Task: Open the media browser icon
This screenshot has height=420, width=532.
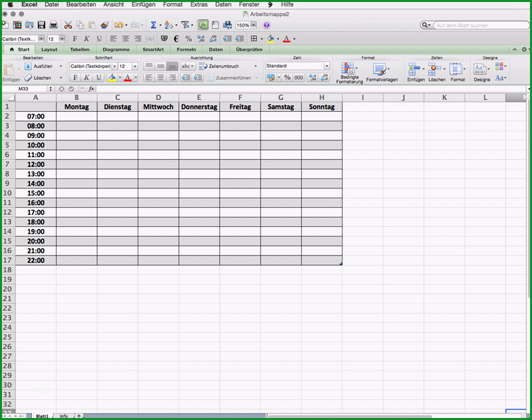Action: (x=227, y=25)
